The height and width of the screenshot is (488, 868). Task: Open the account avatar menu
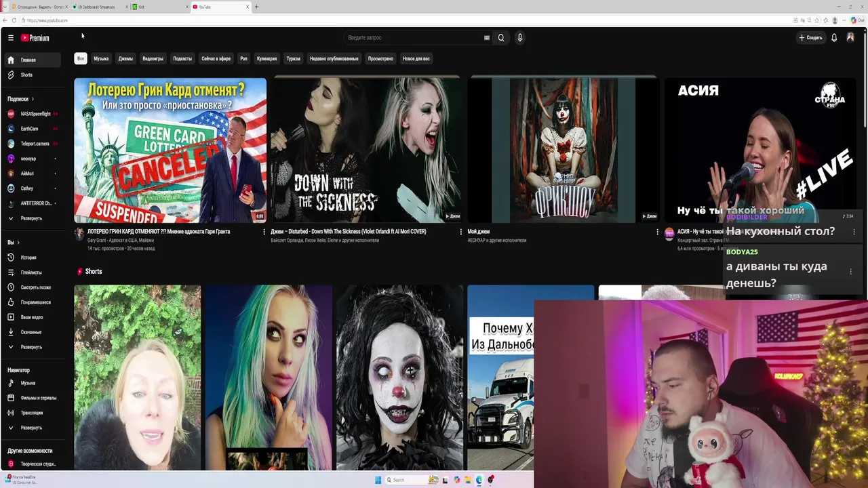point(850,38)
